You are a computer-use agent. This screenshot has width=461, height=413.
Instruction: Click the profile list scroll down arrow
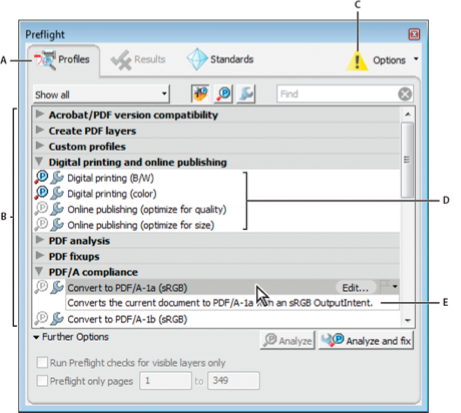(x=408, y=320)
